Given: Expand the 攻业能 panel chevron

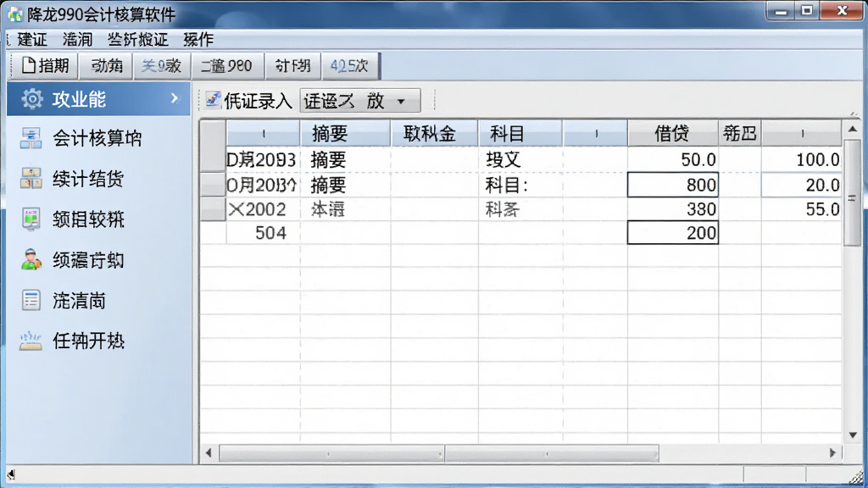Looking at the screenshot, I should 175,98.
